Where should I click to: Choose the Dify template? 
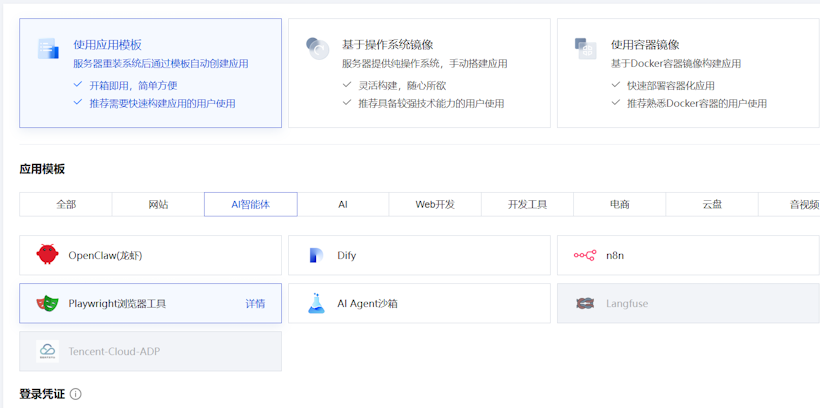click(419, 255)
